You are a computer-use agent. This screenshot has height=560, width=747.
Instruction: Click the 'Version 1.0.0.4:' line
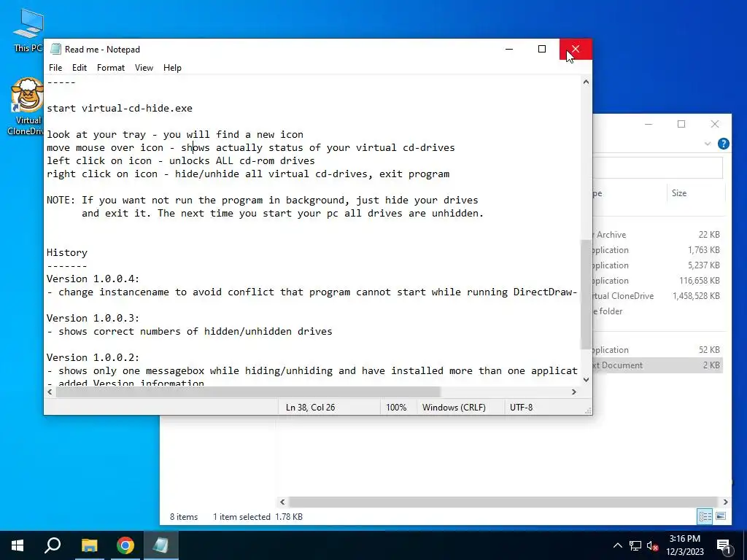click(93, 279)
